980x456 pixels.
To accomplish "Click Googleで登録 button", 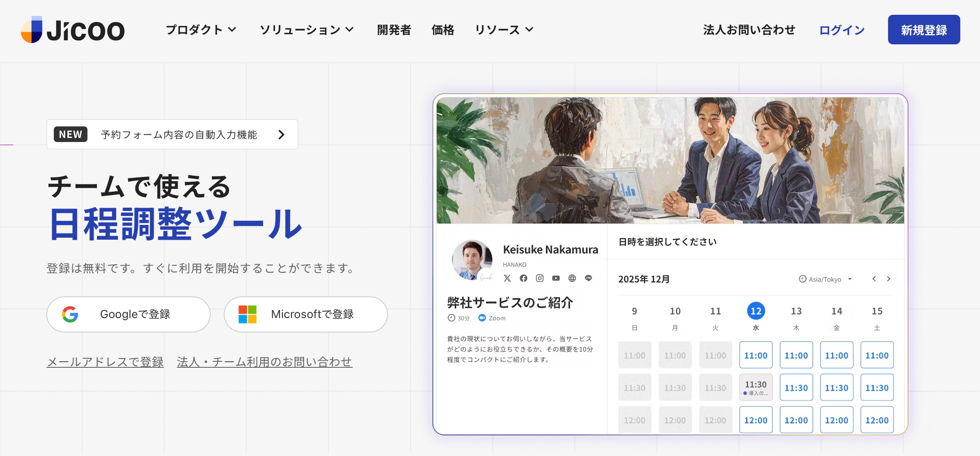I will click(129, 314).
